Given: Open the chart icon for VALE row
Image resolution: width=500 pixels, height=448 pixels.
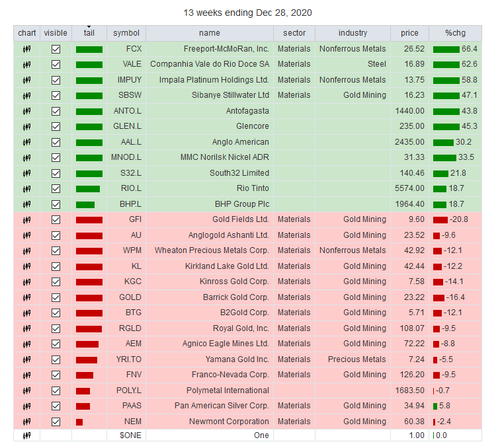Looking at the screenshot, I should click(x=26, y=65).
